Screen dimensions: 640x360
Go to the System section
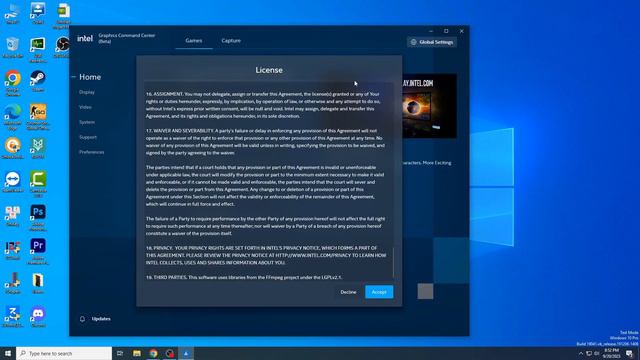point(87,122)
